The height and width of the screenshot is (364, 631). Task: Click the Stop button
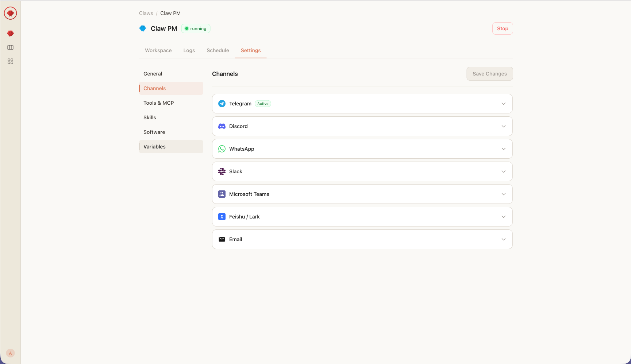point(503,28)
